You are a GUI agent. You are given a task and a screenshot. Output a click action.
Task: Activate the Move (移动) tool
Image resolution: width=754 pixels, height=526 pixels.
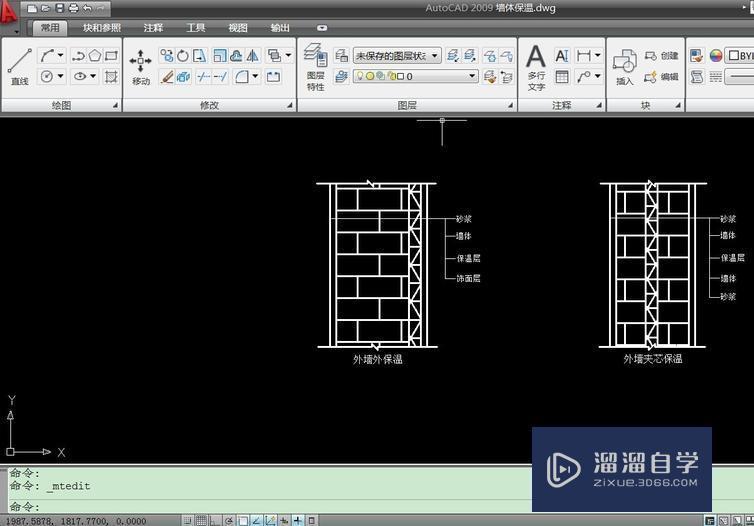[140, 66]
